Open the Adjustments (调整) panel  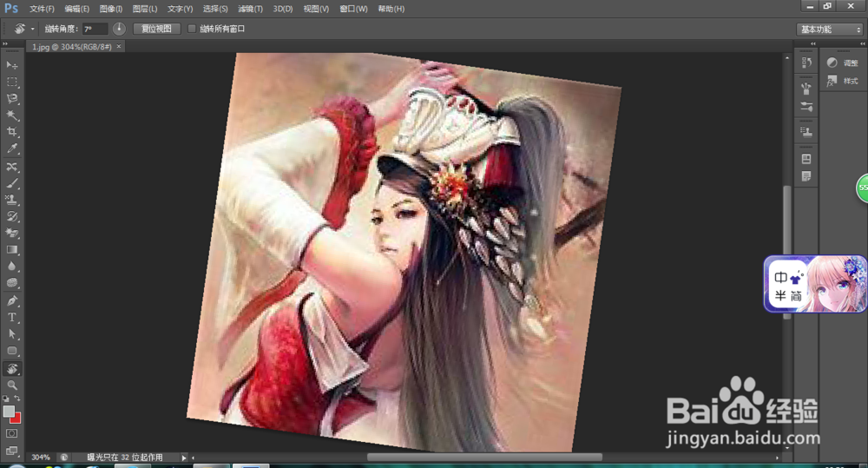[842, 63]
